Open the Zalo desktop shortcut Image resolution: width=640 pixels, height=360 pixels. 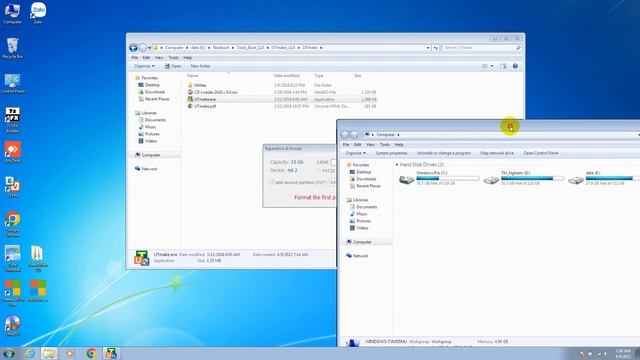pyautogui.click(x=38, y=13)
